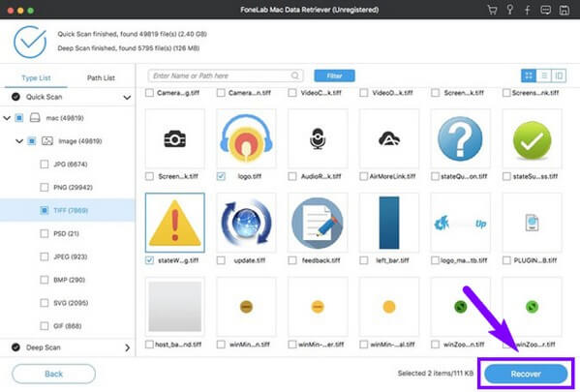Switch to the Type List tab
Viewport: 580px width, 392px height.
[x=36, y=78]
